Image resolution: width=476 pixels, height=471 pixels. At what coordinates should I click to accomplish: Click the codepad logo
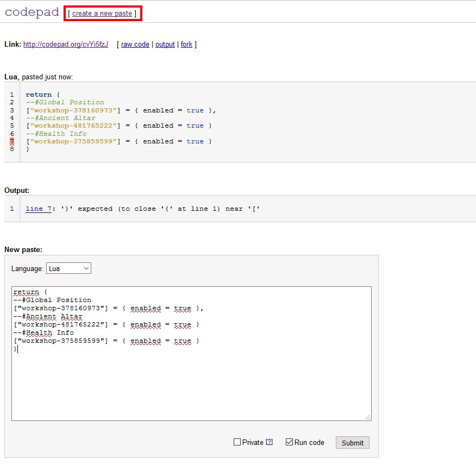coord(32,12)
